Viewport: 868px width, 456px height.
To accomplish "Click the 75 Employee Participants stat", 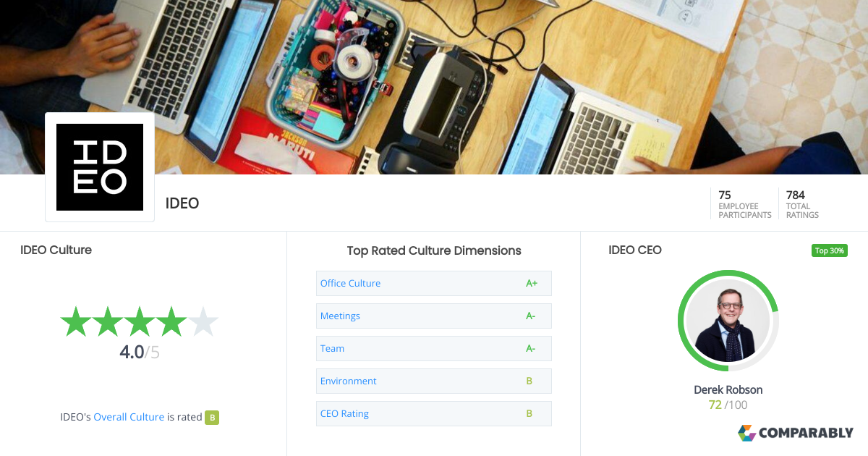I will [x=744, y=204].
